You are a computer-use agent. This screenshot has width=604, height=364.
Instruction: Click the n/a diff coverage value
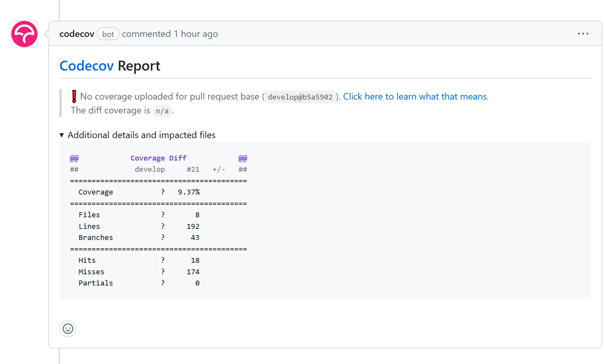(x=162, y=111)
